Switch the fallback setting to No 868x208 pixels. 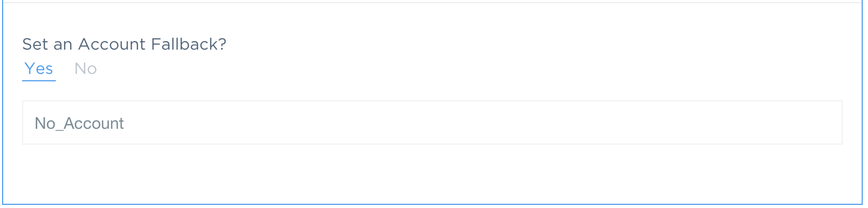coord(85,69)
